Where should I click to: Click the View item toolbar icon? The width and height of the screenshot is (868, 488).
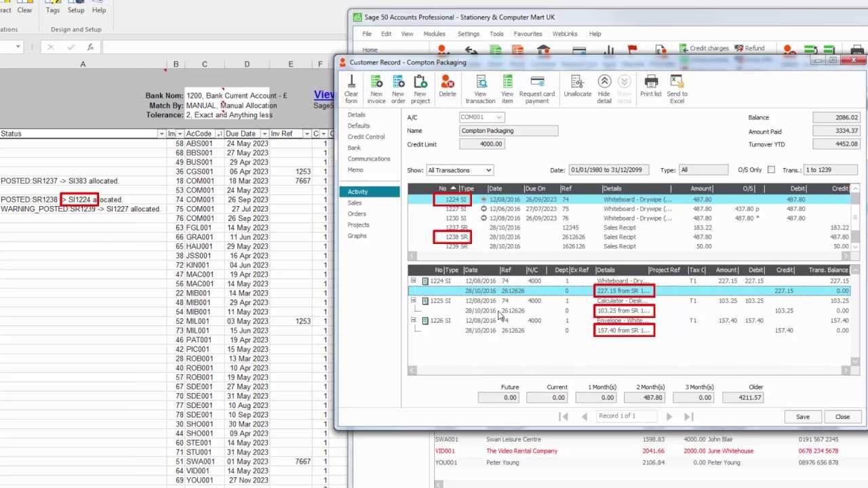pyautogui.click(x=507, y=89)
